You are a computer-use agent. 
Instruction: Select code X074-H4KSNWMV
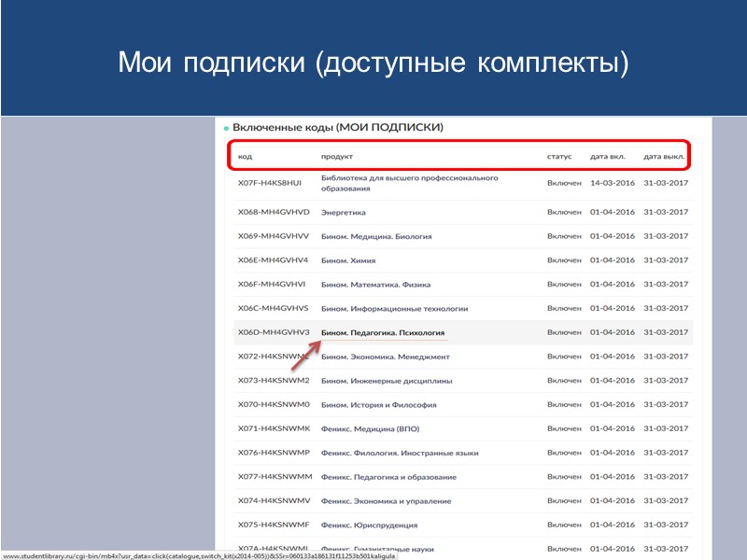[x=274, y=500]
